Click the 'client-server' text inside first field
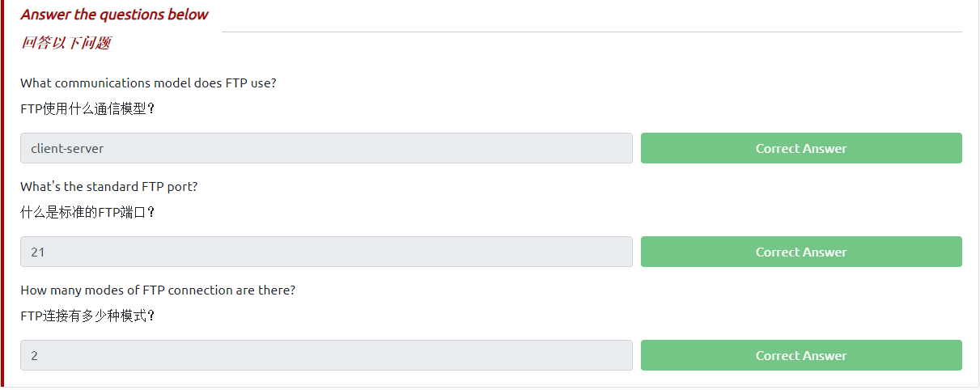 coord(67,149)
